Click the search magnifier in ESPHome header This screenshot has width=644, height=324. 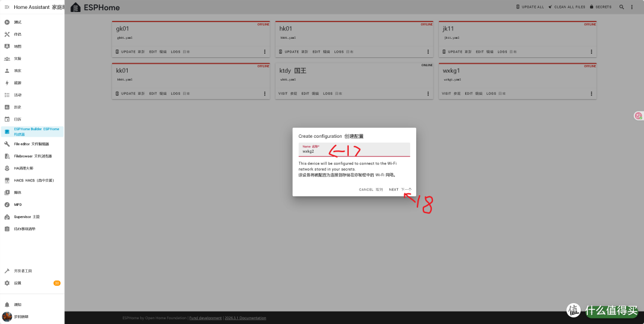pyautogui.click(x=622, y=7)
